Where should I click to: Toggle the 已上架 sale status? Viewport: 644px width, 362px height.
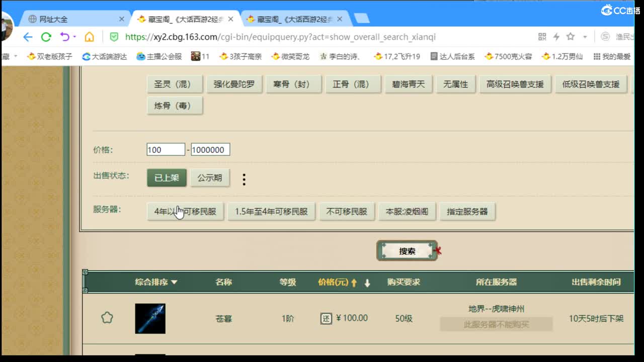(x=167, y=178)
